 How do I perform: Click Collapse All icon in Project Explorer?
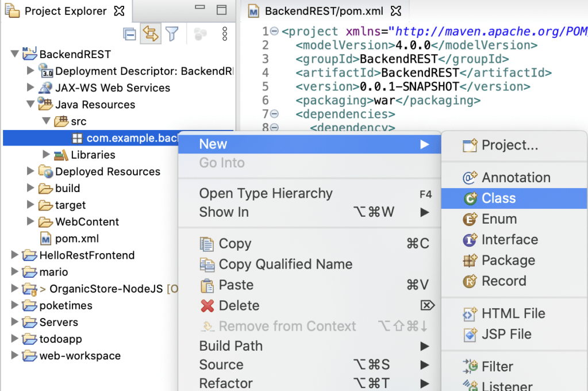[x=130, y=34]
